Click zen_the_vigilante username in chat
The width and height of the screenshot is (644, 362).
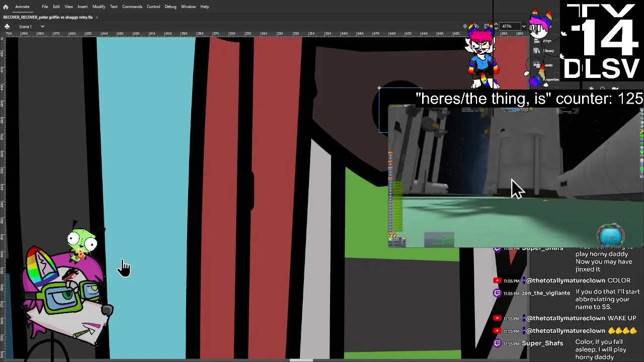[546, 293]
